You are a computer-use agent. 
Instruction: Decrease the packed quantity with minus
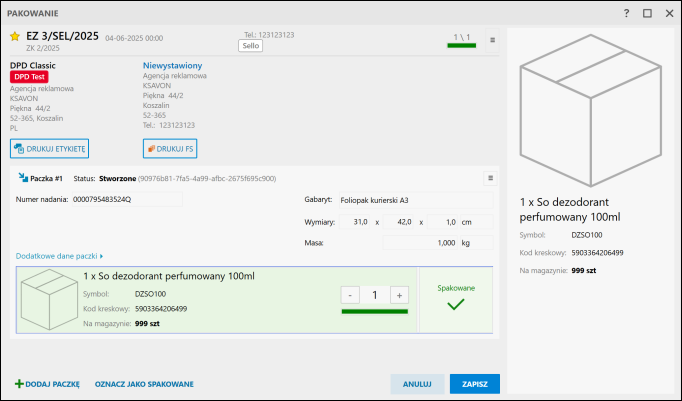[350, 295]
